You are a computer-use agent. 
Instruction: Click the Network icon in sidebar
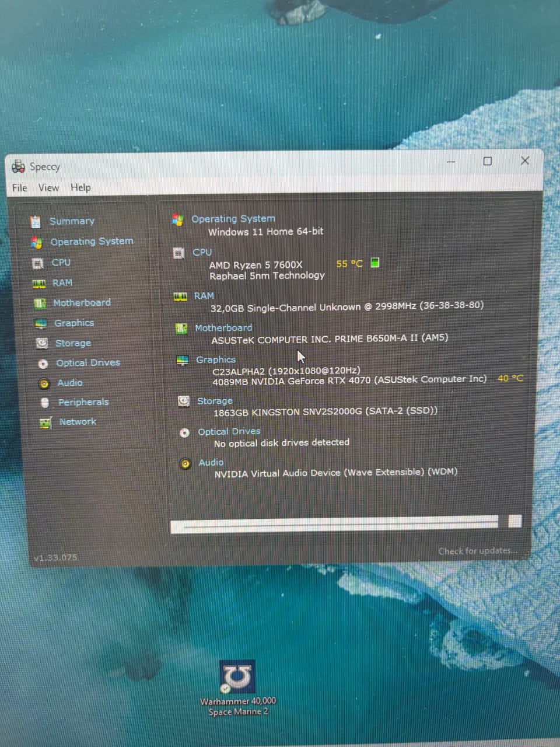[45, 423]
